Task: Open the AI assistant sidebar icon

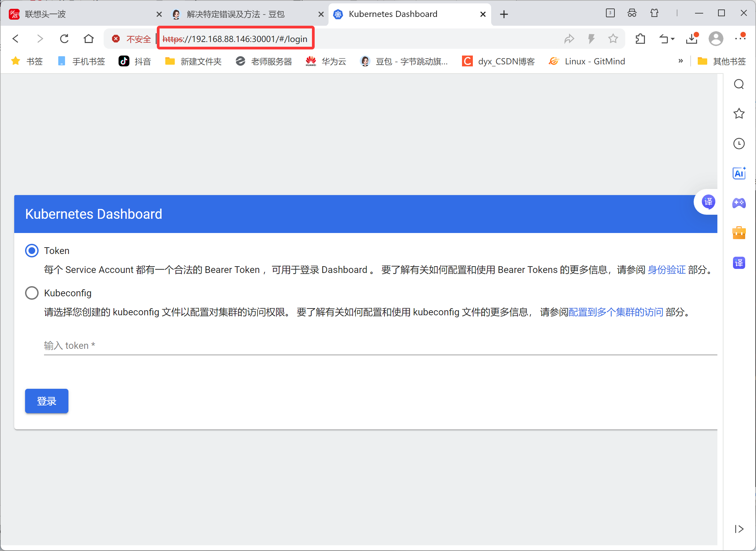Action: coord(739,174)
